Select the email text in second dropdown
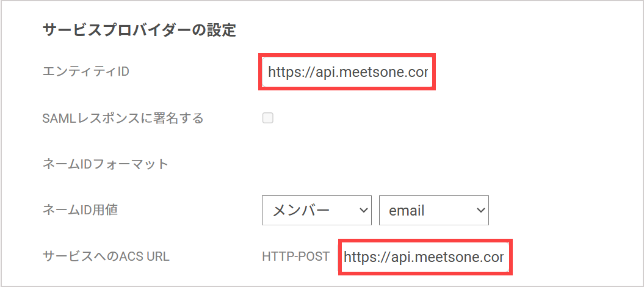 [x=407, y=211]
